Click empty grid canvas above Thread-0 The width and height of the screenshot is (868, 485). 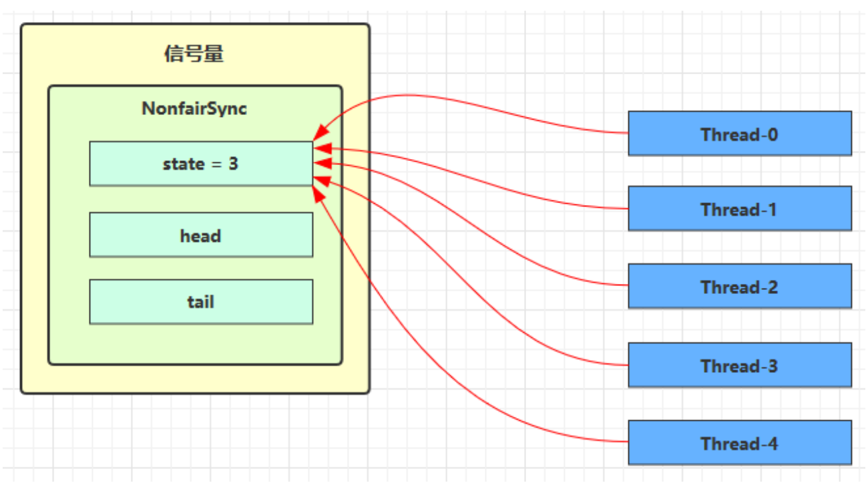[x=734, y=60]
